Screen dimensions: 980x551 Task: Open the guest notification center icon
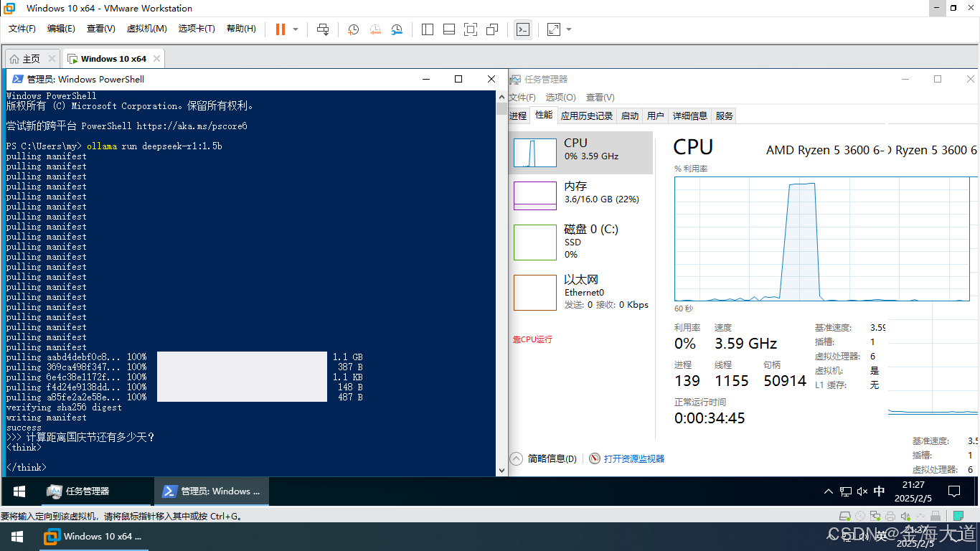coord(954,491)
